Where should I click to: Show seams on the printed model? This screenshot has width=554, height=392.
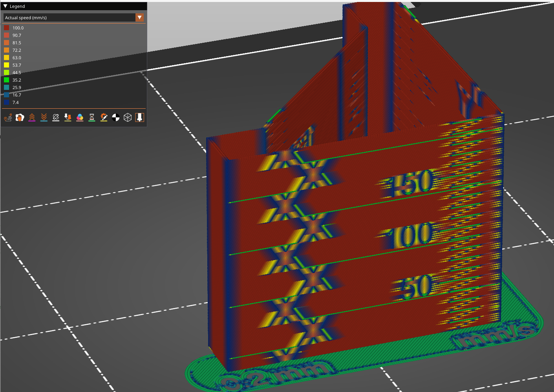click(x=55, y=117)
